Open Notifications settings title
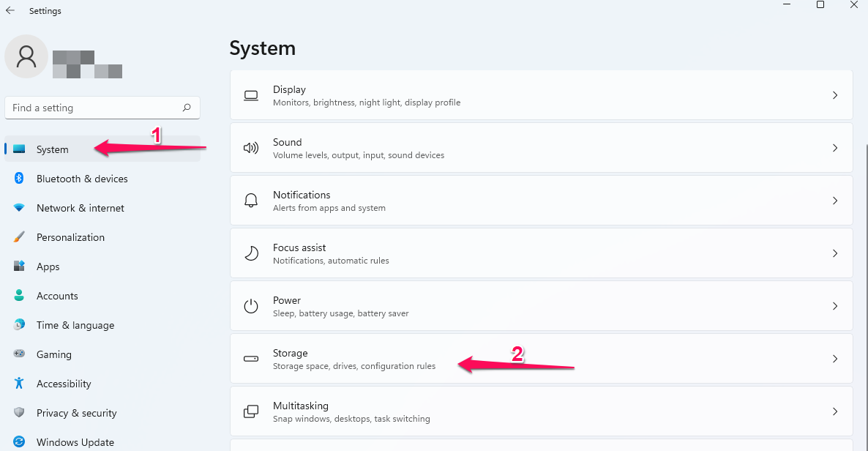868x451 pixels. [302, 195]
